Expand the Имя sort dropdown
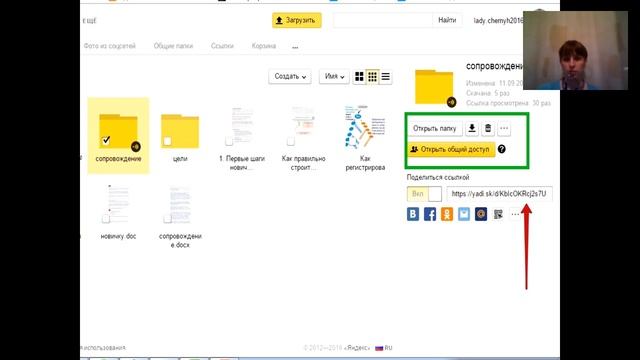The width and height of the screenshot is (640, 360). click(x=334, y=76)
